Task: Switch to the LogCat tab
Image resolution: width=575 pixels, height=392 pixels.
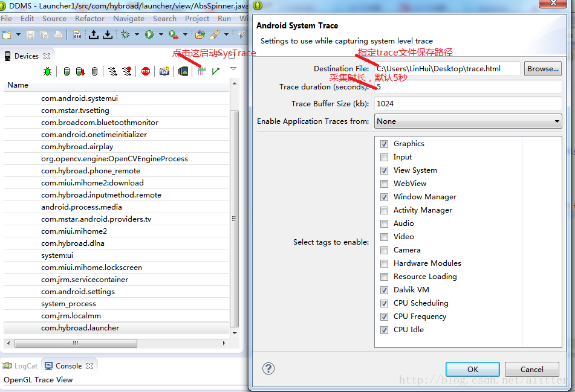Action: pyautogui.click(x=21, y=365)
